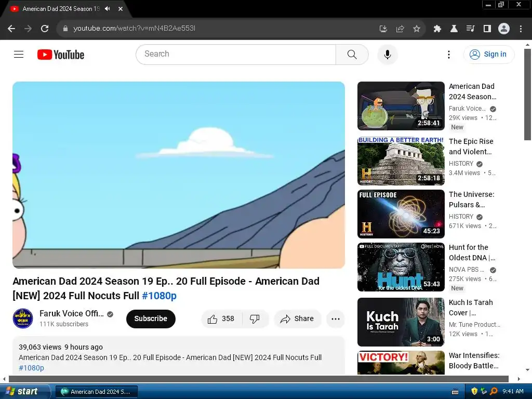Click '39,063 views 9 hours ago' text
The image size is (532, 399).
(61, 347)
